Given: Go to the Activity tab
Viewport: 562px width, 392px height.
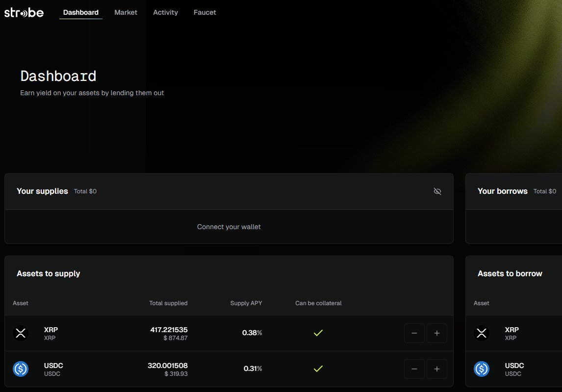Looking at the screenshot, I should tap(165, 12).
